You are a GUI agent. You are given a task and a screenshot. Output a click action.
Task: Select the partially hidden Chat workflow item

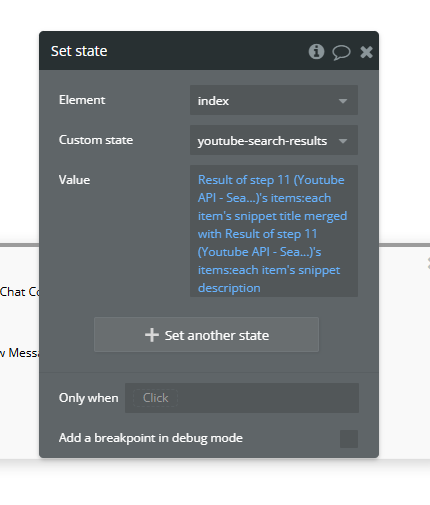point(19,292)
